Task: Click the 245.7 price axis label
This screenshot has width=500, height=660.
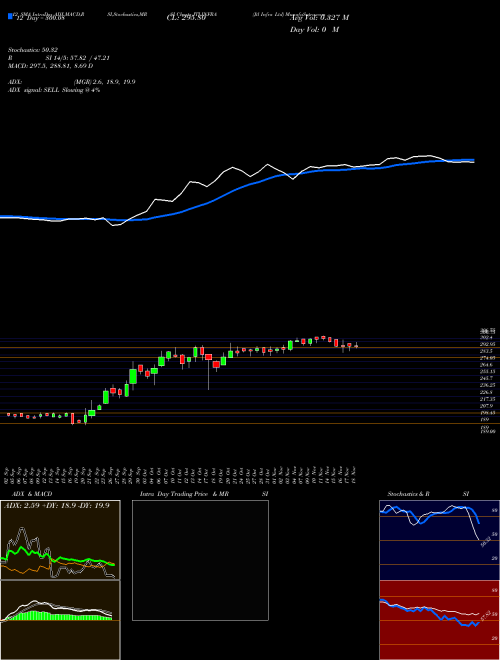Action: click(488, 378)
